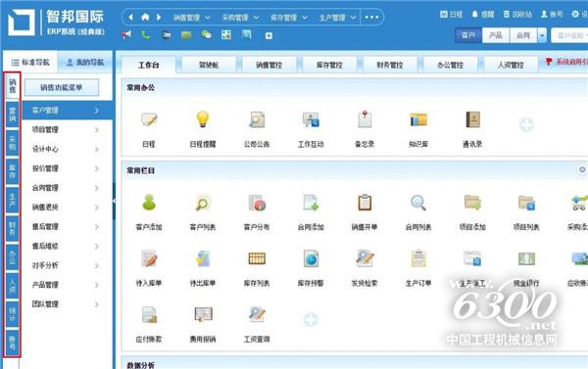Image resolution: width=588 pixels, height=369 pixels.
Task: Switch to the 销售管控 tab
Action: point(269,65)
